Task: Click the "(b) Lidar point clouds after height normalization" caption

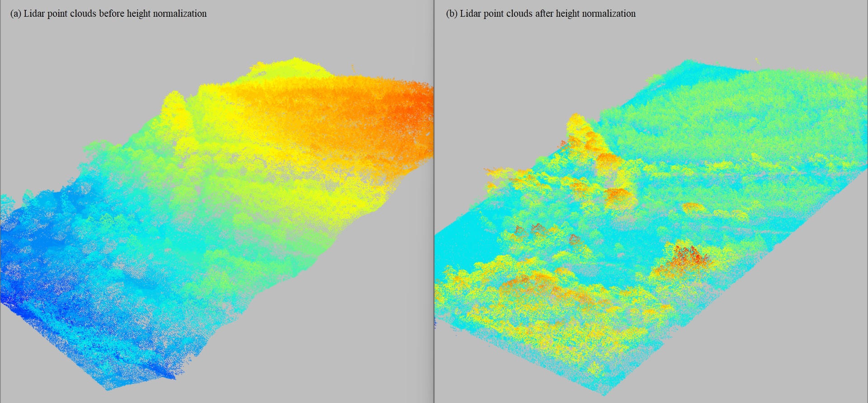Action: coord(541,14)
